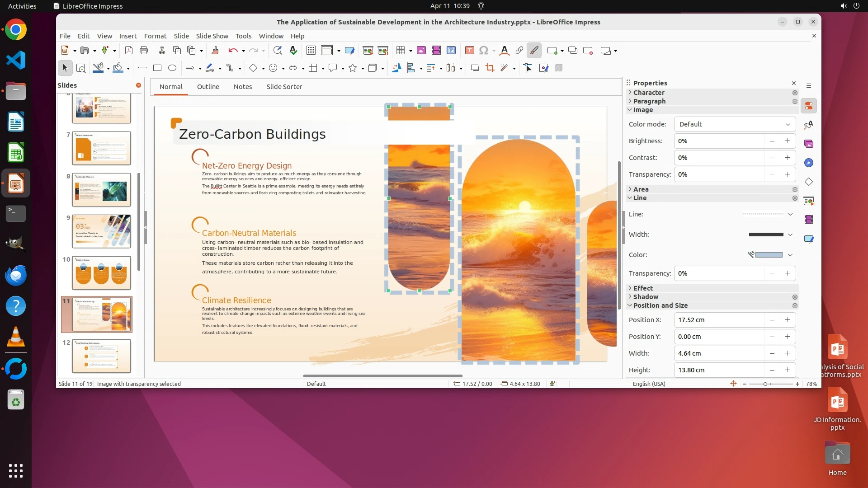
Task: Open the Slide Show menu
Action: [x=212, y=36]
